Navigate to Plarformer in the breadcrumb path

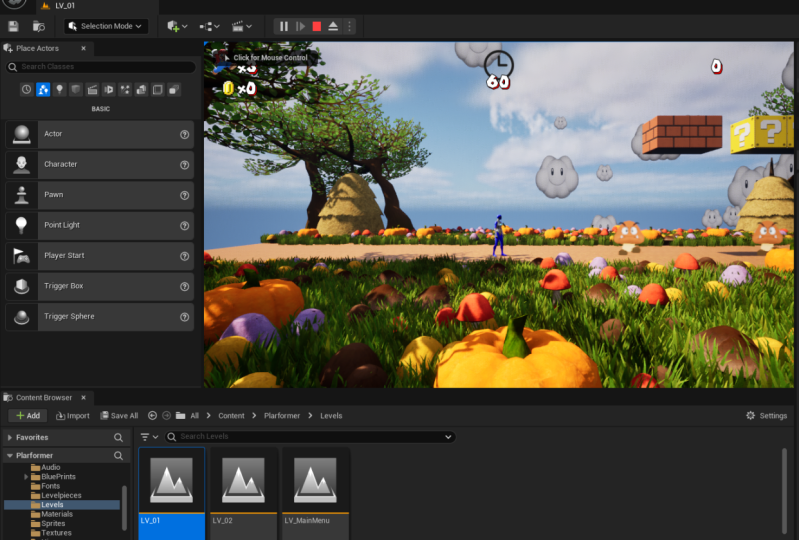tap(282, 416)
